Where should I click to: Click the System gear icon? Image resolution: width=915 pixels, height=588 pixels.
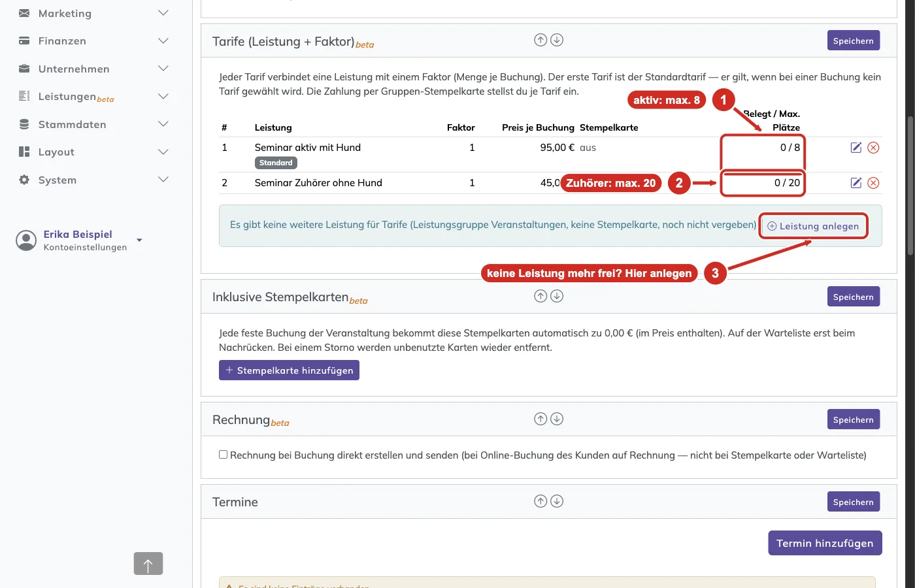click(x=24, y=180)
